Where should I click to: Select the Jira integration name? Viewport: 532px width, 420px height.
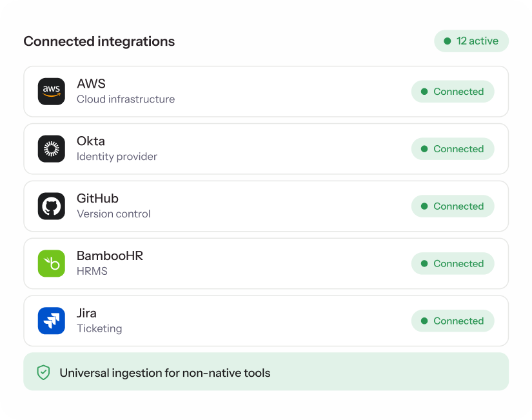click(x=86, y=313)
